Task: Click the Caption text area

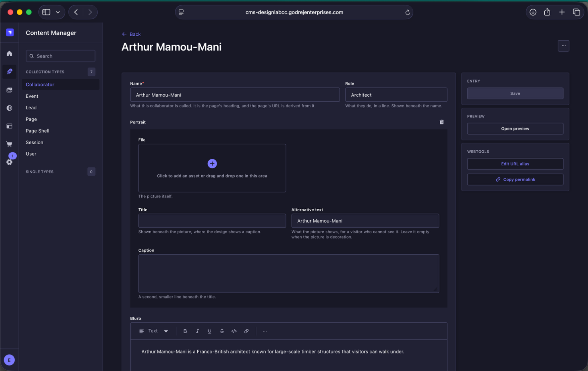Action: point(289,274)
